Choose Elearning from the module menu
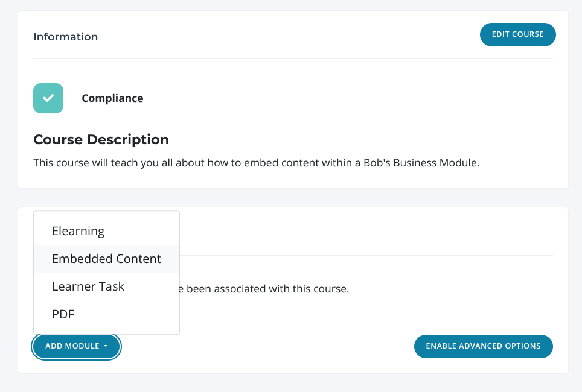The height and width of the screenshot is (392, 582). tap(78, 231)
